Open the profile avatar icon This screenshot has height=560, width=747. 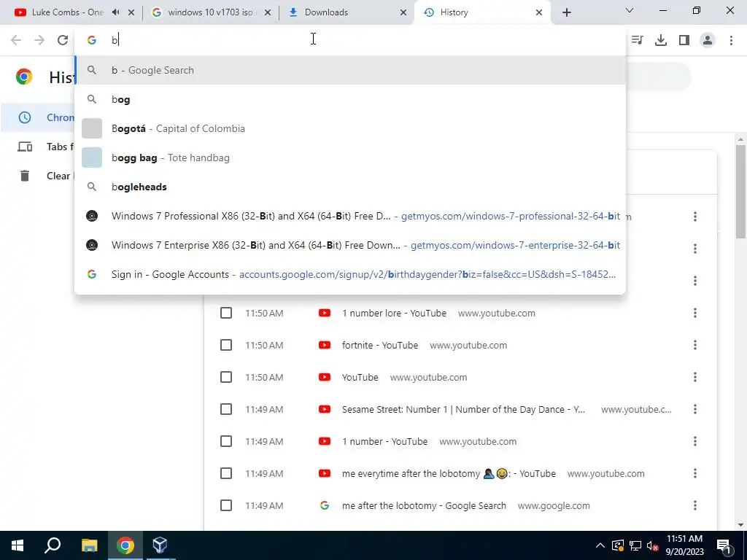(x=708, y=40)
